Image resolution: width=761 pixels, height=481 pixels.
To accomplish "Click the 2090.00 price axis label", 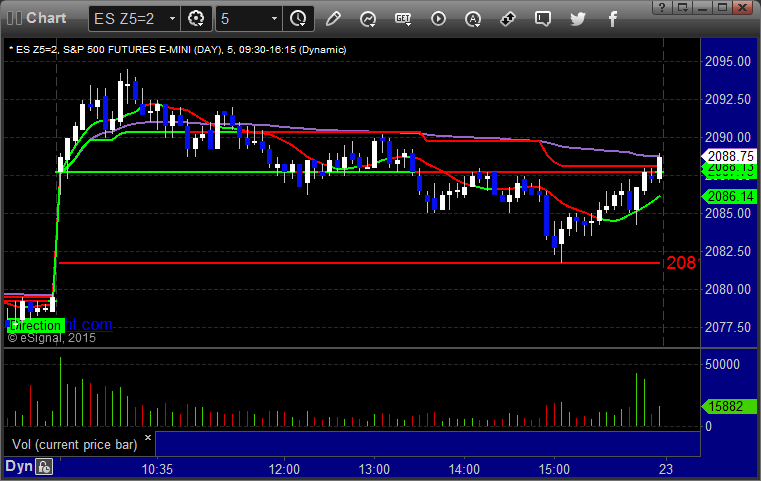I will click(728, 137).
